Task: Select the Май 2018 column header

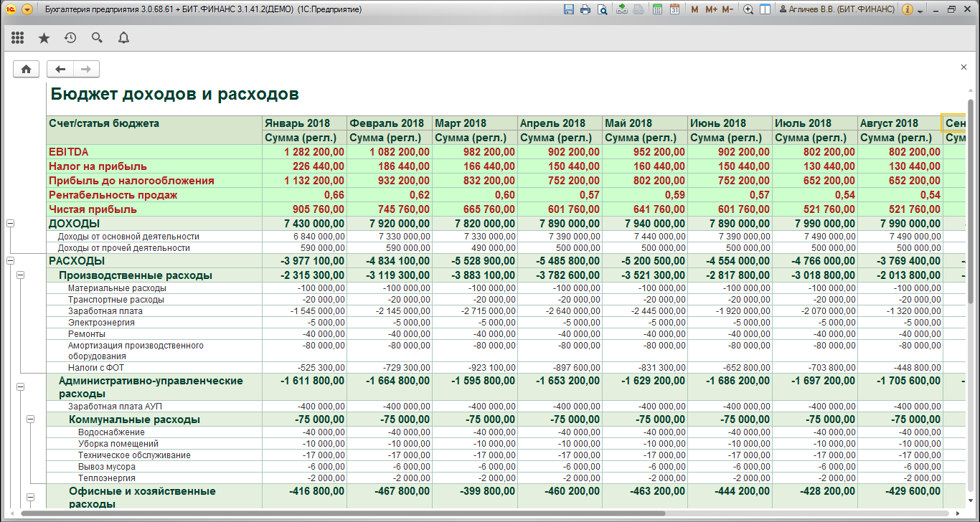Action: [645, 123]
